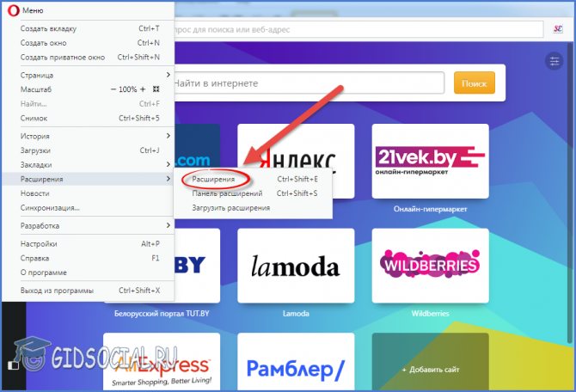Open Настройки from the menu
This screenshot has width=576, height=392.
pyautogui.click(x=89, y=243)
